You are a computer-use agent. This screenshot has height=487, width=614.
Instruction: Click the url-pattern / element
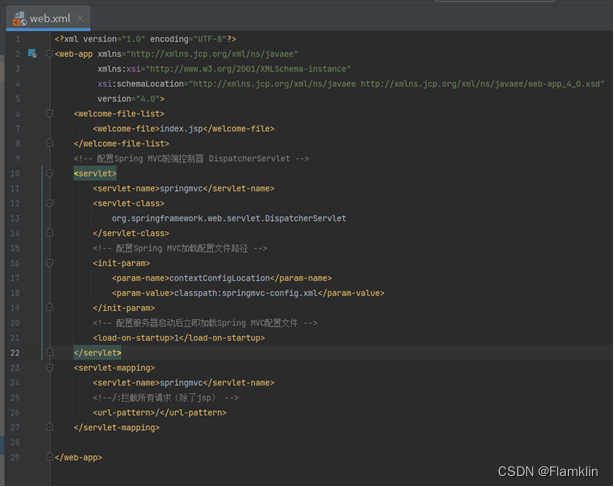pos(160,413)
